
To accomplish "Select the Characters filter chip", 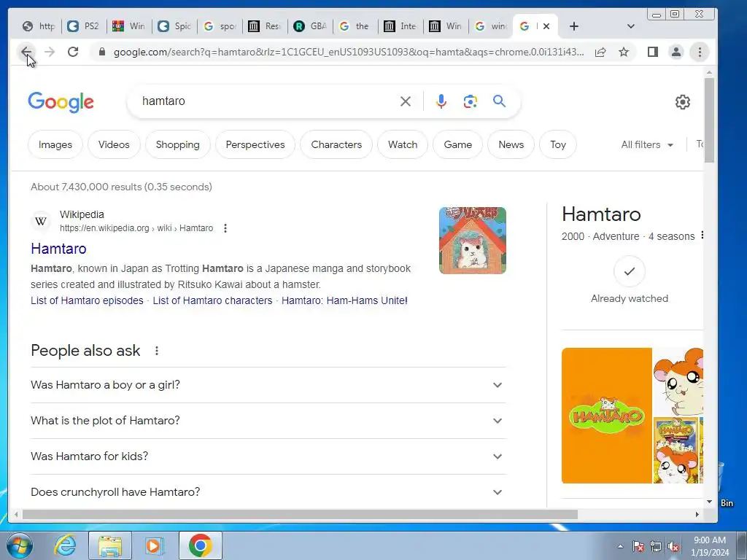I will click(336, 144).
